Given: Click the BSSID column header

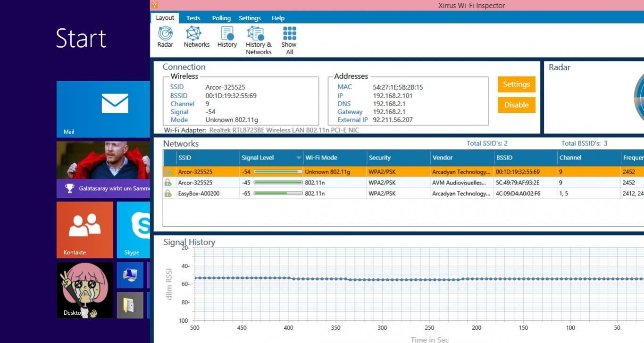Looking at the screenshot, I should coord(526,158).
